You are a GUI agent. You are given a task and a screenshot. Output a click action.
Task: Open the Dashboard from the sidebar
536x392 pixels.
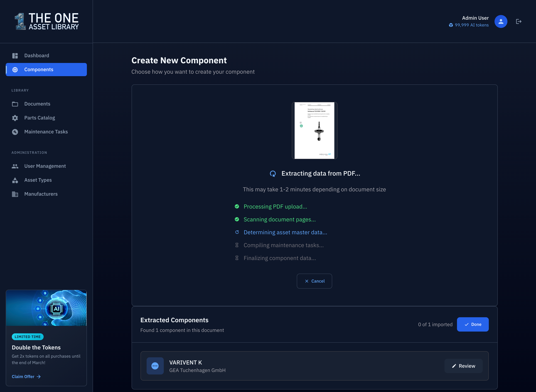tap(36, 55)
